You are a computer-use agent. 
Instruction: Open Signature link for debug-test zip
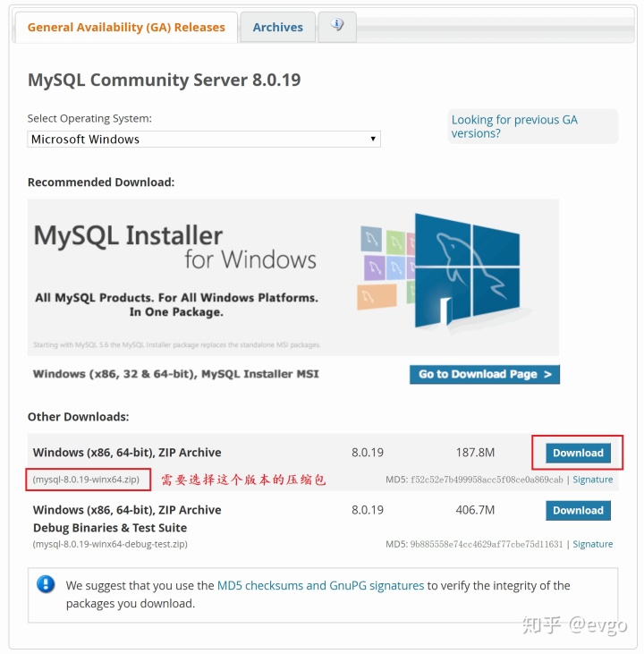tap(593, 544)
